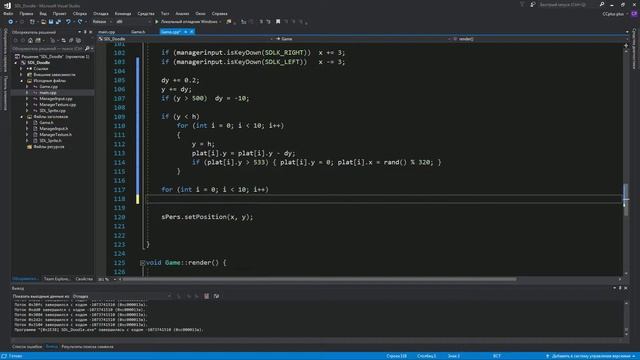Open the Отладка menu
The image size is (640, 360).
[100, 13]
